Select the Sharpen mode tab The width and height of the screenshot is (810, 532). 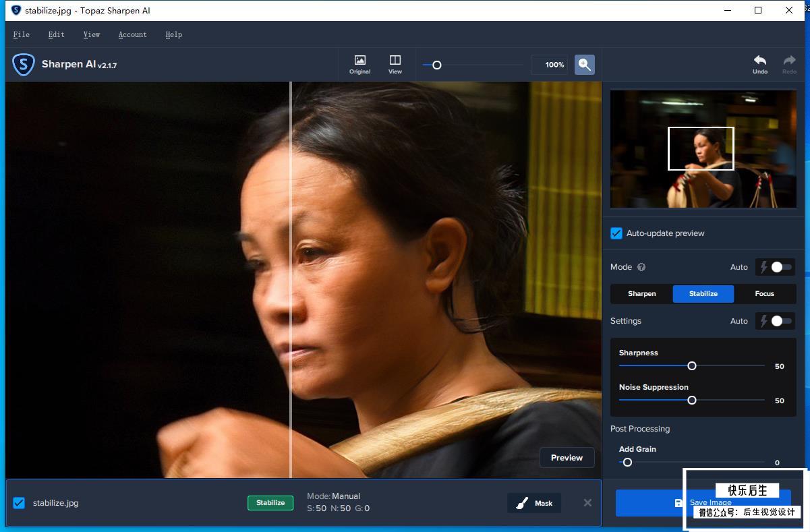coord(642,293)
